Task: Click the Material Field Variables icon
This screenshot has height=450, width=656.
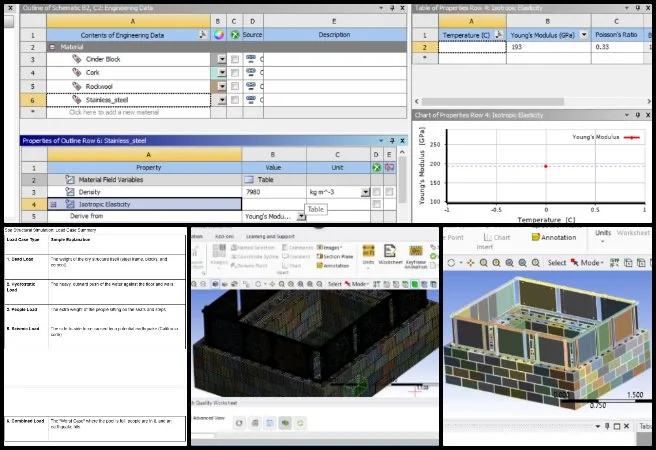Action: (70, 179)
